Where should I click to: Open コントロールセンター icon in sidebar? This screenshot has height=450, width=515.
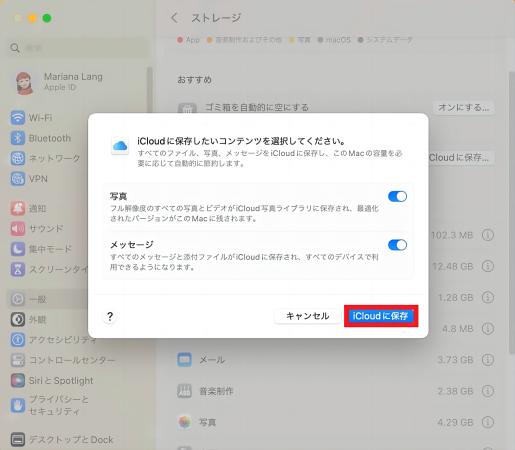click(18, 360)
